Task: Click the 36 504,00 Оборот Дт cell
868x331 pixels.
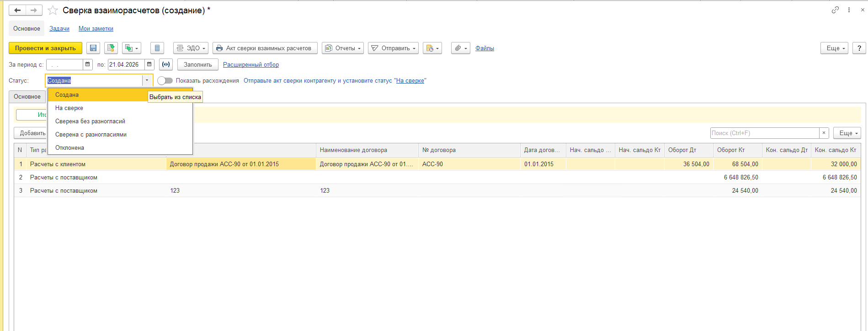Action: click(689, 164)
